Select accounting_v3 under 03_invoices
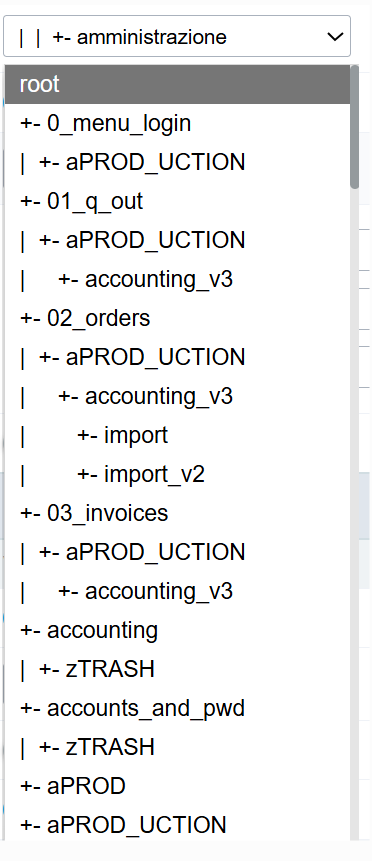This screenshot has width=372, height=861. [x=177, y=591]
